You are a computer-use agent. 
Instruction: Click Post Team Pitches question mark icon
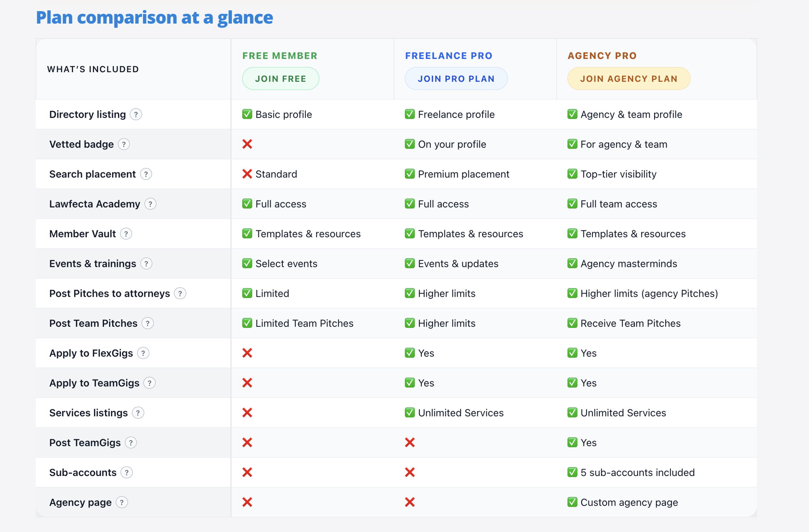(x=148, y=324)
